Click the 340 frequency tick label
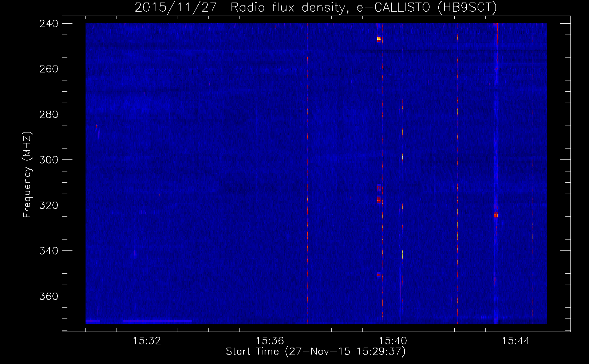 [x=49, y=251]
